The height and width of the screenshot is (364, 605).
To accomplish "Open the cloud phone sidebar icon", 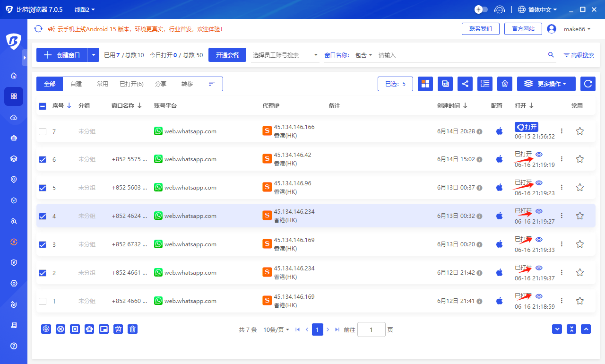I will (x=14, y=117).
